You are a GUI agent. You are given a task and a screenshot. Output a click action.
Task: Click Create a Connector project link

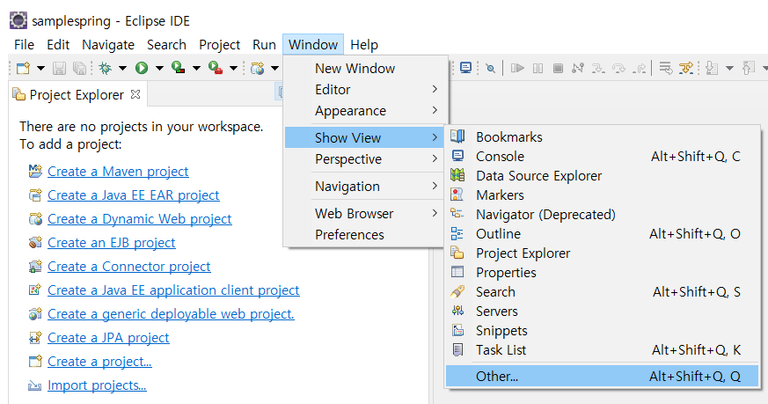(x=129, y=266)
